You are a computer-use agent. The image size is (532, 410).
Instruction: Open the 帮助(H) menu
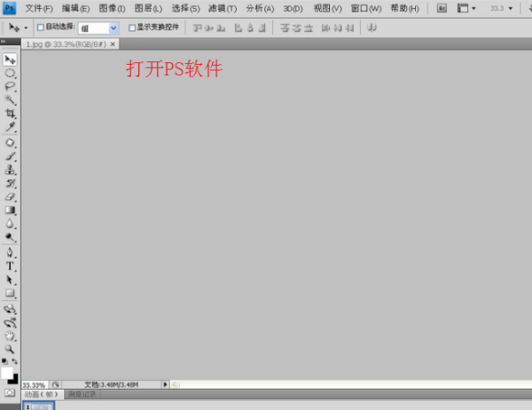[x=405, y=9]
